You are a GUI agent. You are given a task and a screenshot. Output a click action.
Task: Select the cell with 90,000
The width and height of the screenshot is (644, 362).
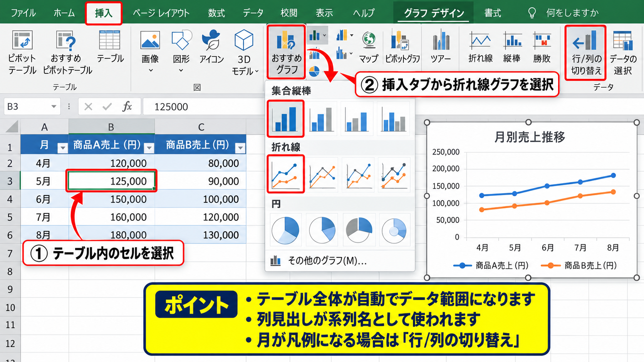click(200, 181)
